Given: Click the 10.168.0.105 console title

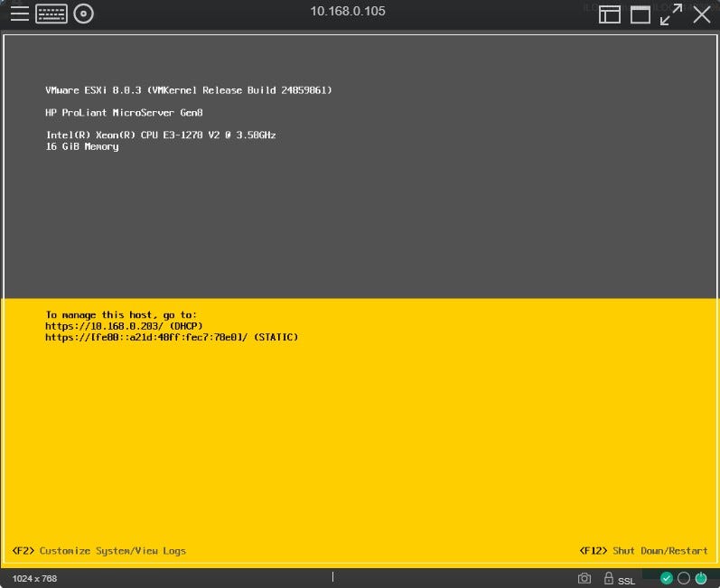Looking at the screenshot, I should click(348, 11).
